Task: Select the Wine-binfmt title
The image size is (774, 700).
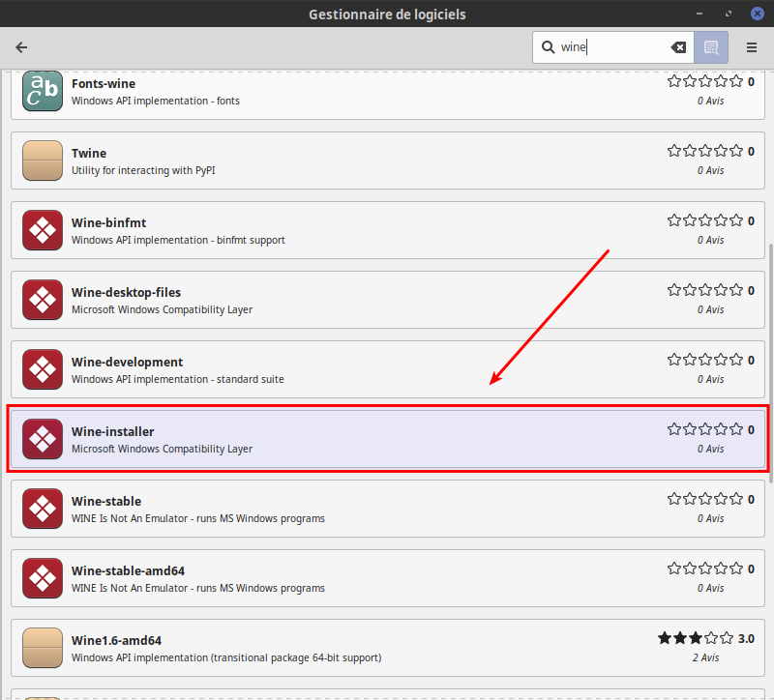Action: [108, 223]
